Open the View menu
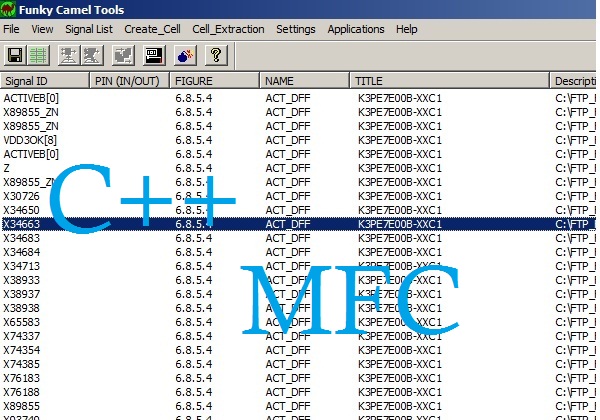This screenshot has width=600, height=420. coord(42,29)
